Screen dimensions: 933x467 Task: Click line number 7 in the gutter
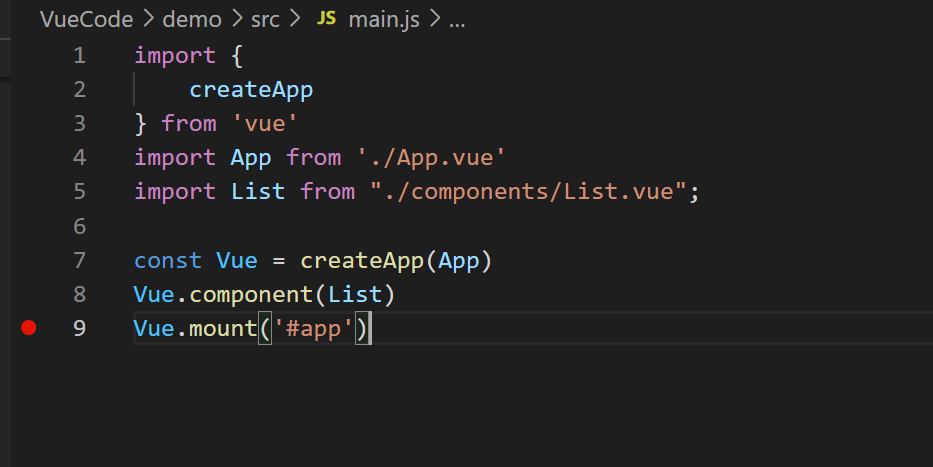click(79, 260)
